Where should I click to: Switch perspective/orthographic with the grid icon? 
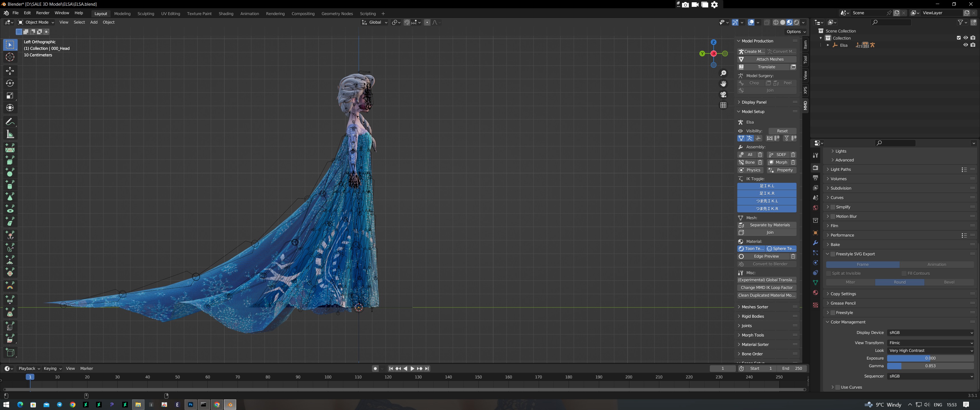click(x=723, y=105)
